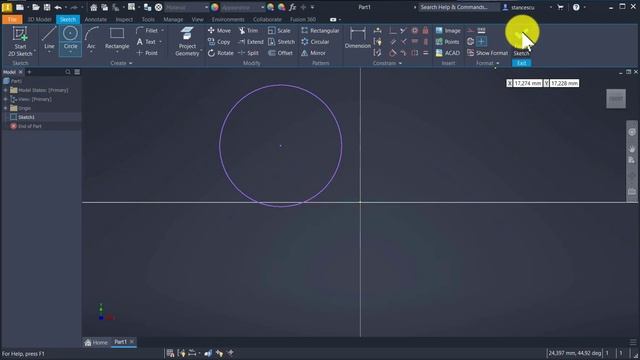Select the Dimension tool

point(358,38)
